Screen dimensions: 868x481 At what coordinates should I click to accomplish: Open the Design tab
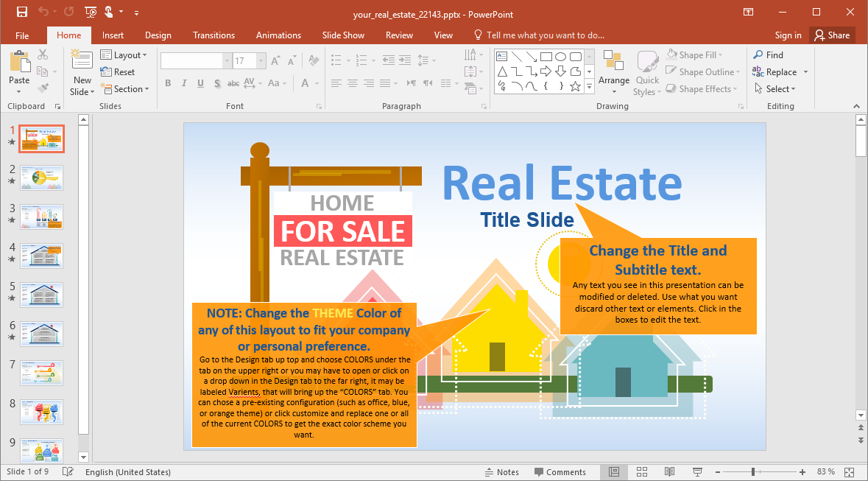[158, 35]
